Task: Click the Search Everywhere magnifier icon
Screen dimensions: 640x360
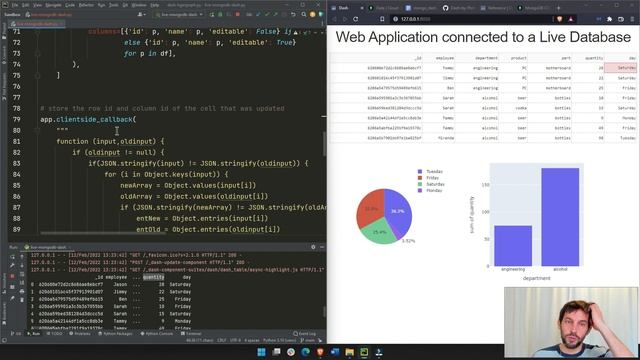Action: 304,14
